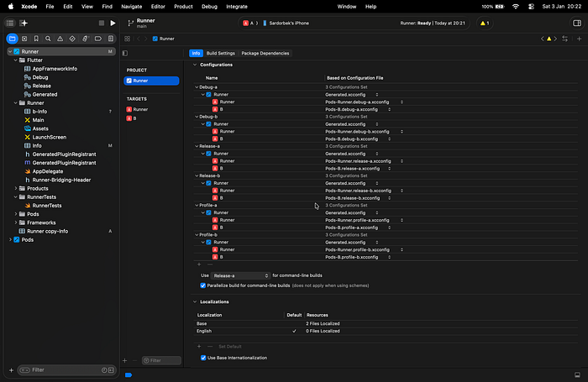Open the command-line build Release-a dropdown
Screen dimensions: 588x382
[240, 275]
